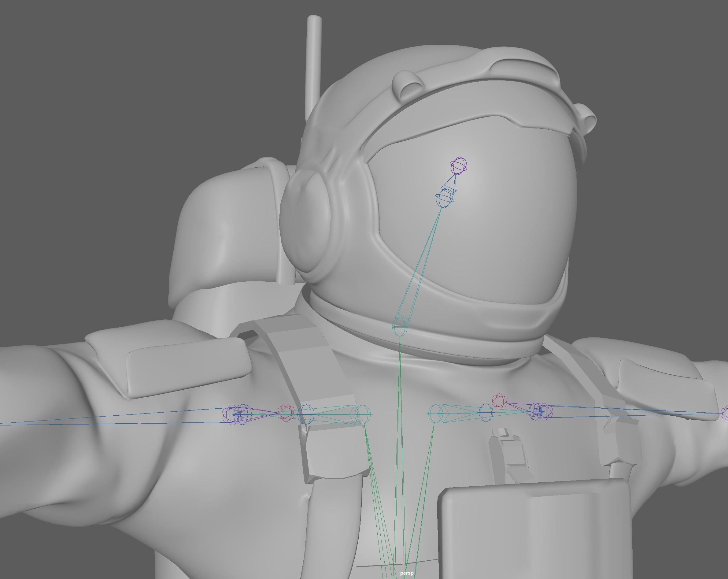The width and height of the screenshot is (728, 579).
Task: Select the red joint on left-side arm chain
Action: coord(286,413)
